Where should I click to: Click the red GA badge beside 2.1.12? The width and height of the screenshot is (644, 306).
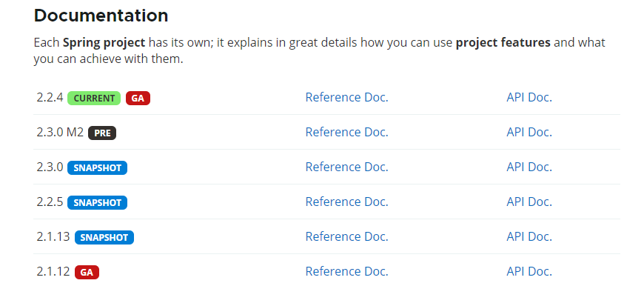pos(87,272)
